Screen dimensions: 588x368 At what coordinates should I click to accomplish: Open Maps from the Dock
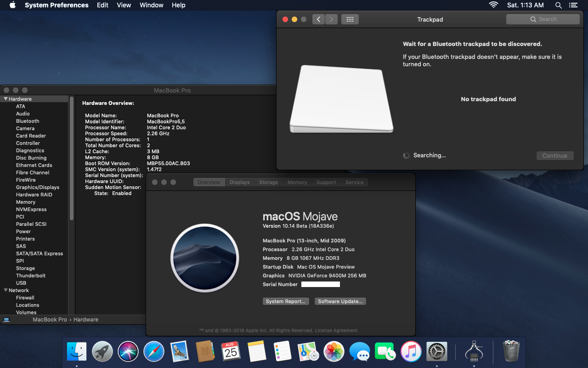tap(308, 352)
